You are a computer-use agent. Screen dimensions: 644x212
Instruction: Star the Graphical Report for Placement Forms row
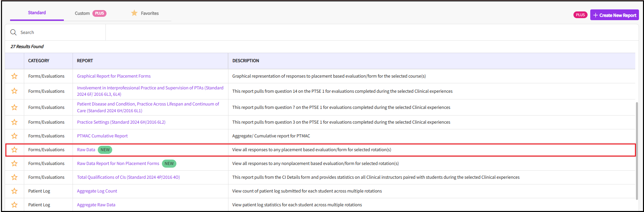click(x=14, y=76)
